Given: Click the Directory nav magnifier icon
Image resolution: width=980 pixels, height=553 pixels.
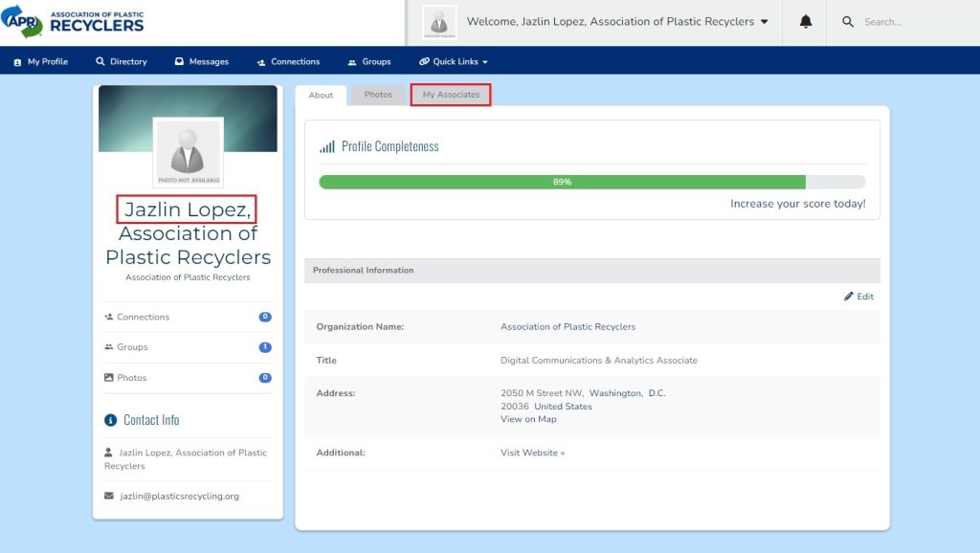Looking at the screenshot, I should pos(100,61).
